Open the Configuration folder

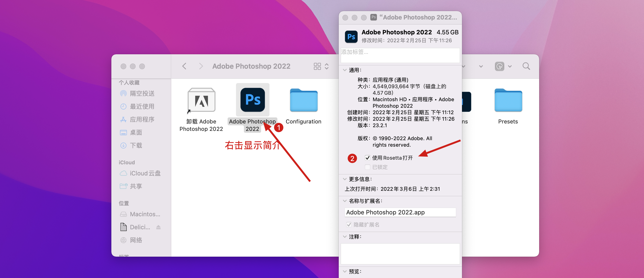click(x=303, y=100)
